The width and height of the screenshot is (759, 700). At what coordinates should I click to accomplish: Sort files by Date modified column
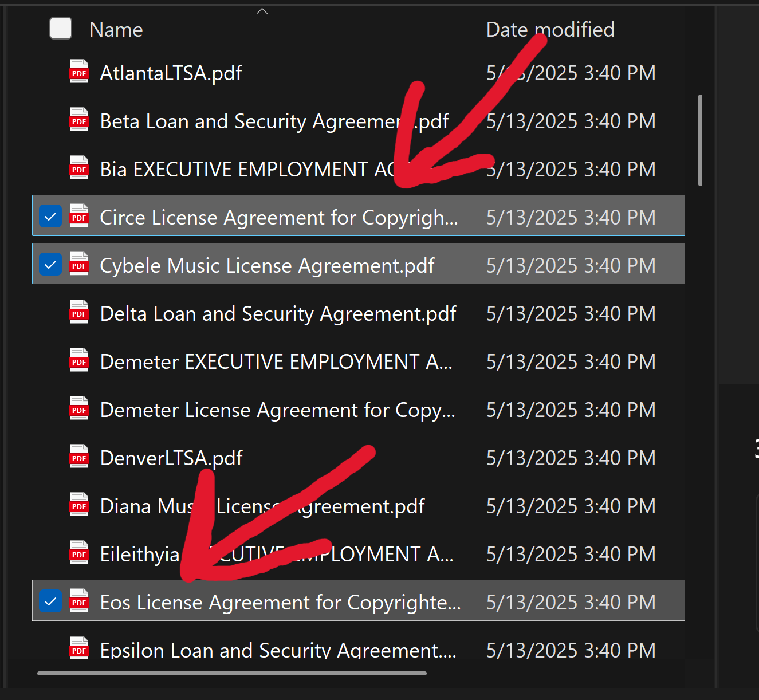[x=550, y=30]
